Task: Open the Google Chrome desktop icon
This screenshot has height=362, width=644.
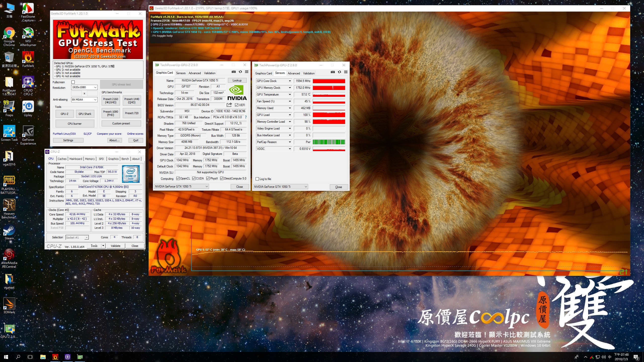Action: coord(9,37)
